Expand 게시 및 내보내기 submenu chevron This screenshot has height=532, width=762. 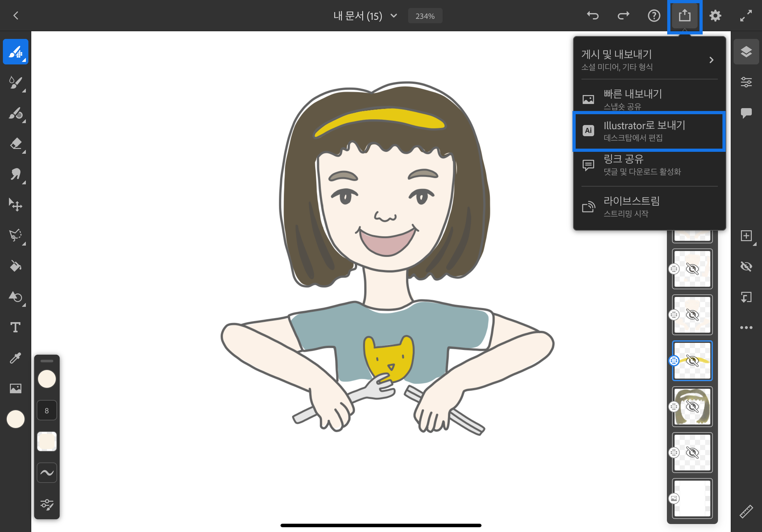711,60
